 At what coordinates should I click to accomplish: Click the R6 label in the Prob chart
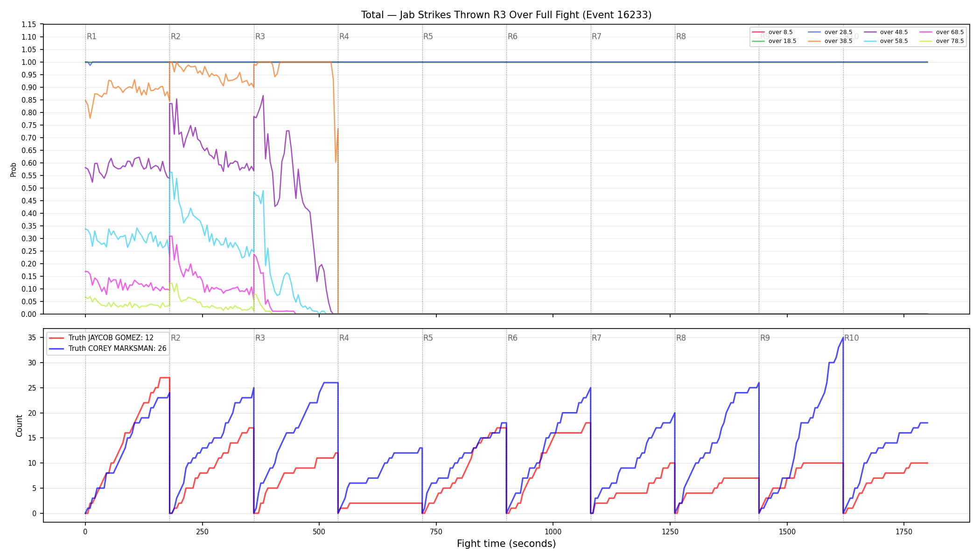click(512, 36)
